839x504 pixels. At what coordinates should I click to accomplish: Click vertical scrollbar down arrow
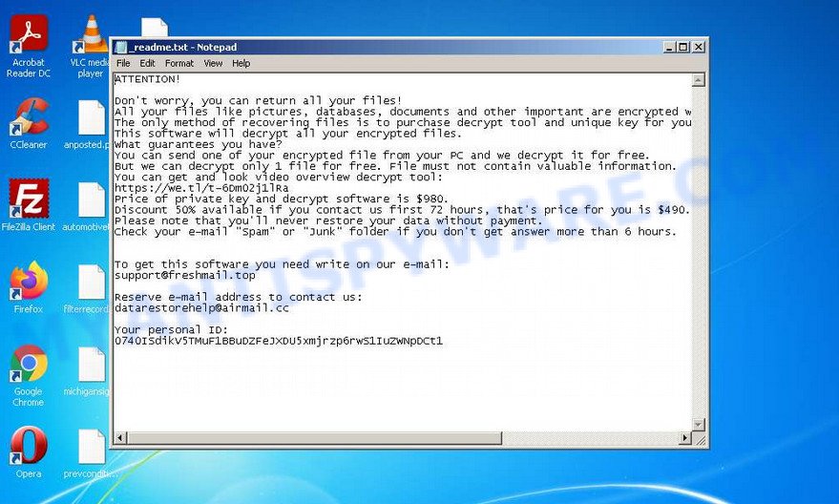coord(699,424)
